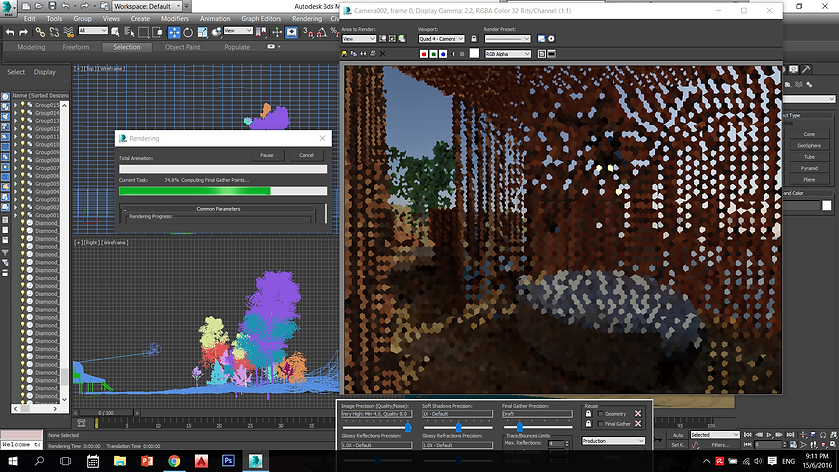Click the key Filters... button

point(720,445)
